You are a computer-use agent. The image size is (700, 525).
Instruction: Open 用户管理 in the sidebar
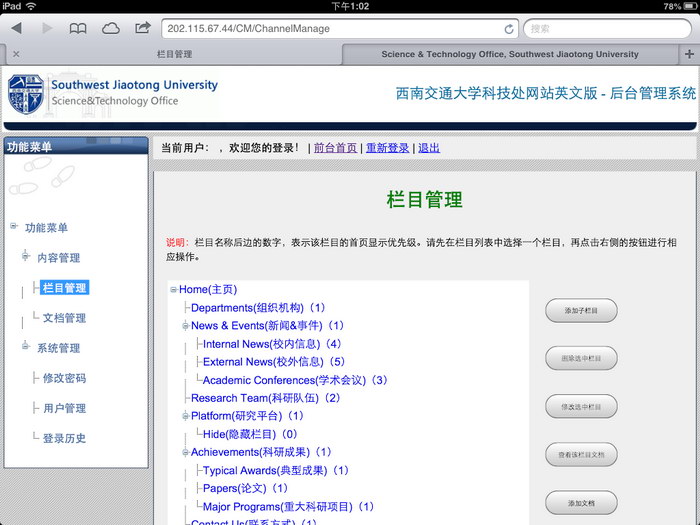coord(64,408)
